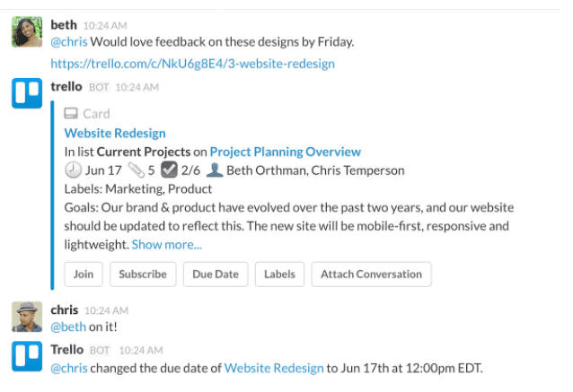
Task: Click the first trello bot avatar
Action: click(25, 93)
